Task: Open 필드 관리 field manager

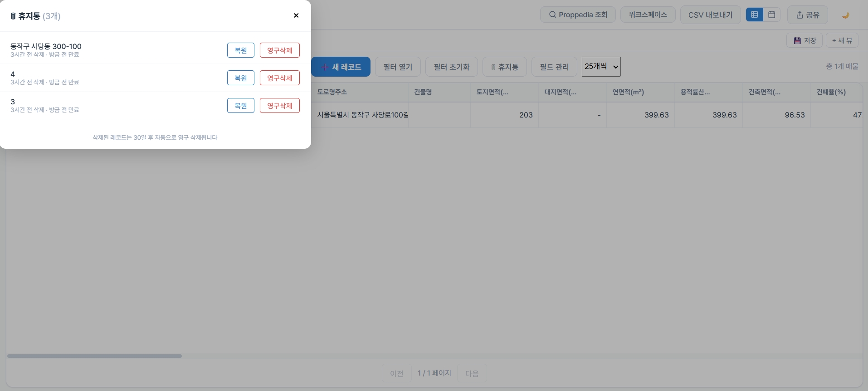Action: pyautogui.click(x=554, y=67)
